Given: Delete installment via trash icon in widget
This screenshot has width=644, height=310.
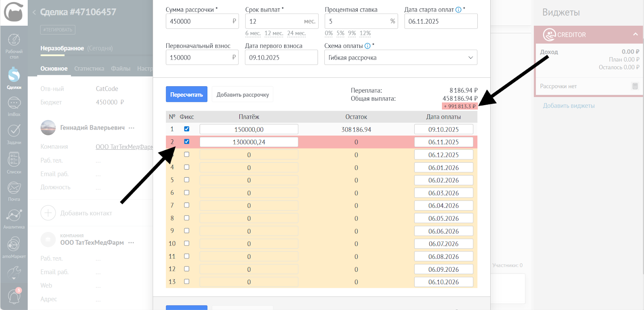Looking at the screenshot, I should pos(635,86).
